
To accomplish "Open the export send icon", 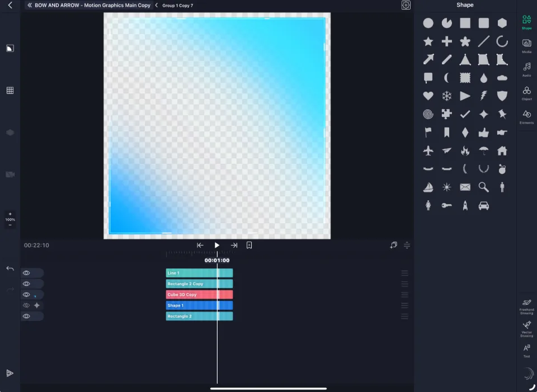I will (10, 373).
